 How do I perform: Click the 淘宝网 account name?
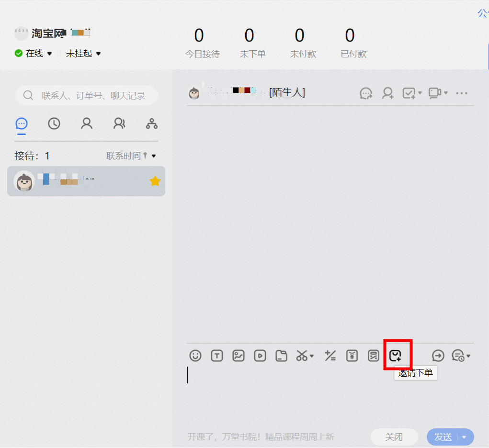48,34
